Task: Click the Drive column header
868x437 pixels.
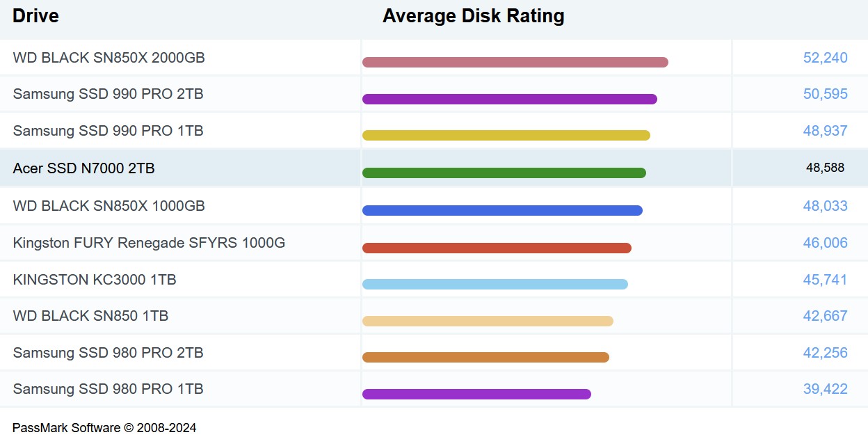Action: tap(35, 16)
